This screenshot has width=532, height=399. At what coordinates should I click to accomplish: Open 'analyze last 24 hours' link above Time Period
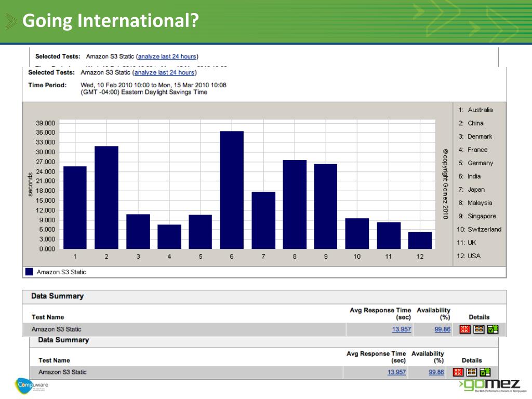click(x=164, y=72)
